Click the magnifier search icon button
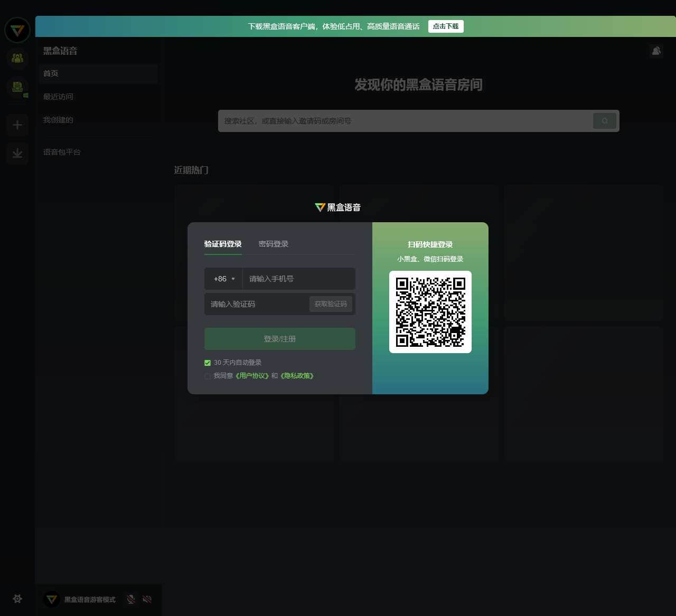 point(604,121)
